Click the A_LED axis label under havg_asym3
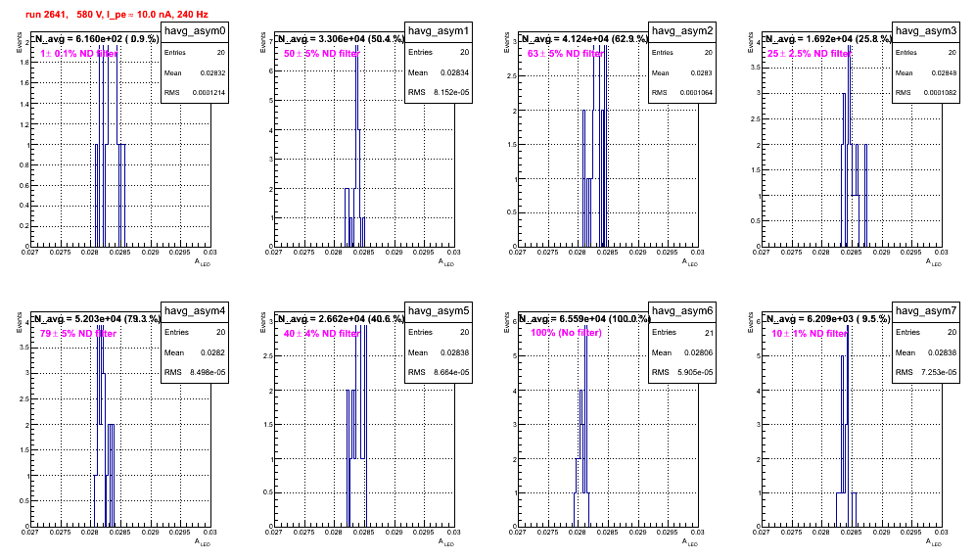The width and height of the screenshot is (975, 560). [x=934, y=262]
